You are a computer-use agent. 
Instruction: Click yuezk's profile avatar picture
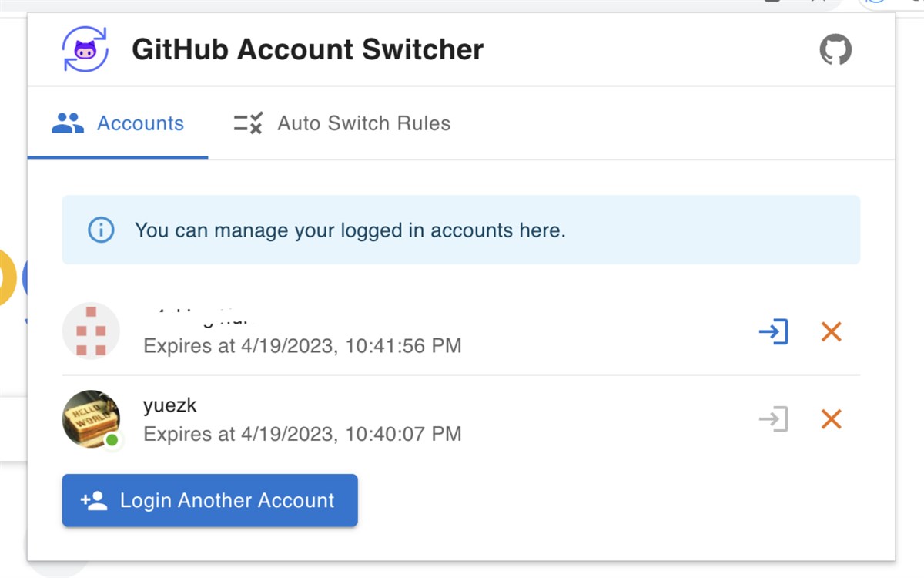coord(91,418)
